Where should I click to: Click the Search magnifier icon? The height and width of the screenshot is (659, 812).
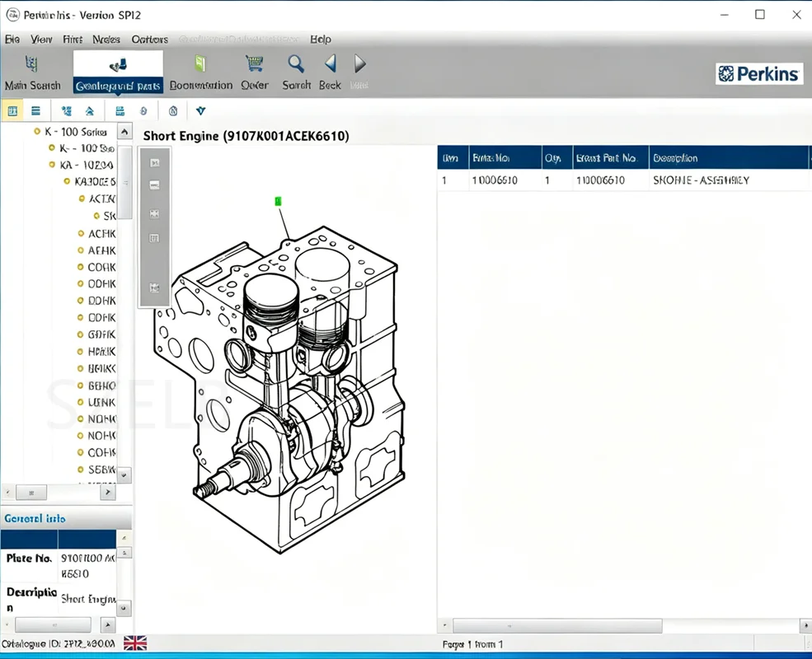[x=296, y=63]
